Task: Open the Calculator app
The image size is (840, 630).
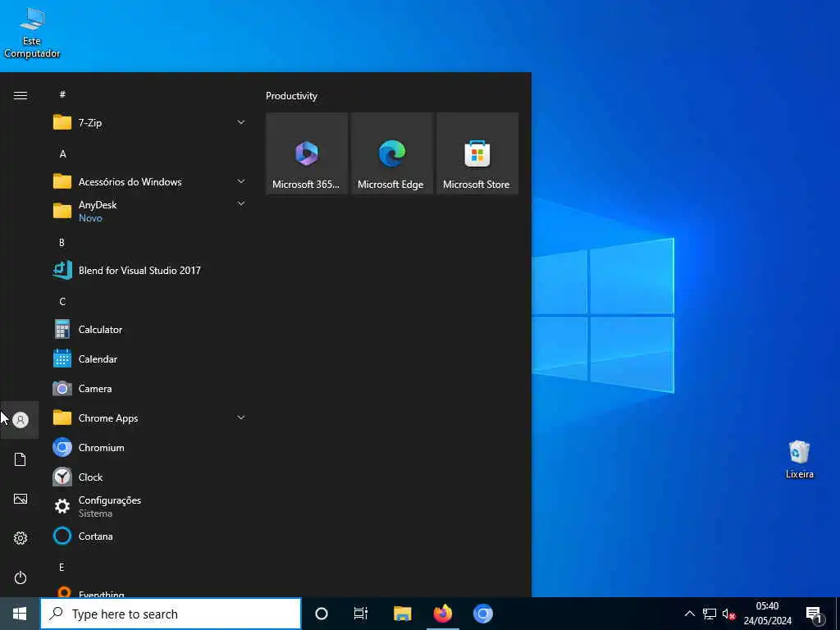Action: [150, 330]
